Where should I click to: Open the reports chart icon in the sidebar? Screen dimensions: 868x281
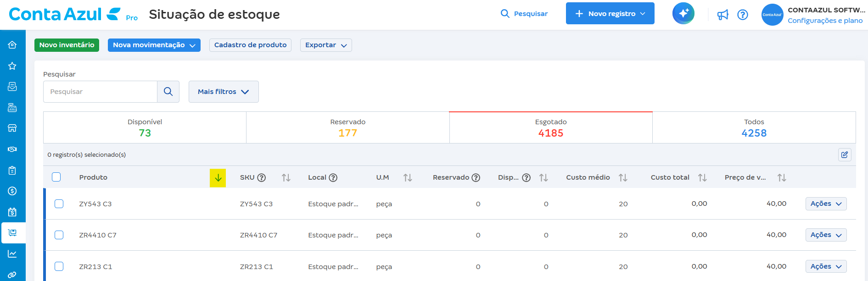tap(12, 253)
